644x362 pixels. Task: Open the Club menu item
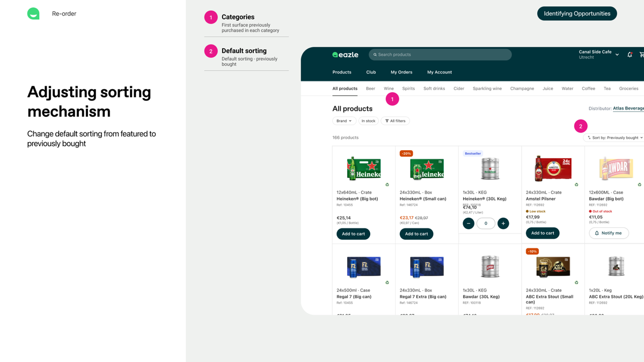(371, 72)
